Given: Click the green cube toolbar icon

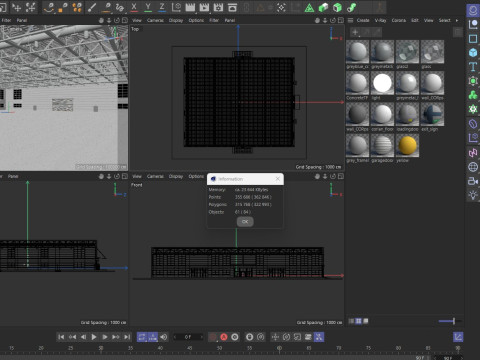Looking at the screenshot, I should (x=337, y=7).
